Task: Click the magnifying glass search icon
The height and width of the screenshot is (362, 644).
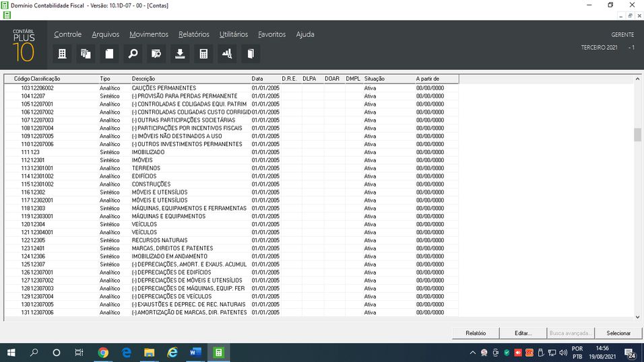Action: click(x=133, y=54)
